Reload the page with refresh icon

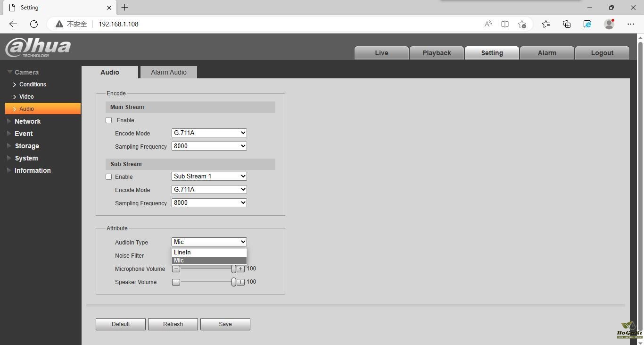(34, 24)
